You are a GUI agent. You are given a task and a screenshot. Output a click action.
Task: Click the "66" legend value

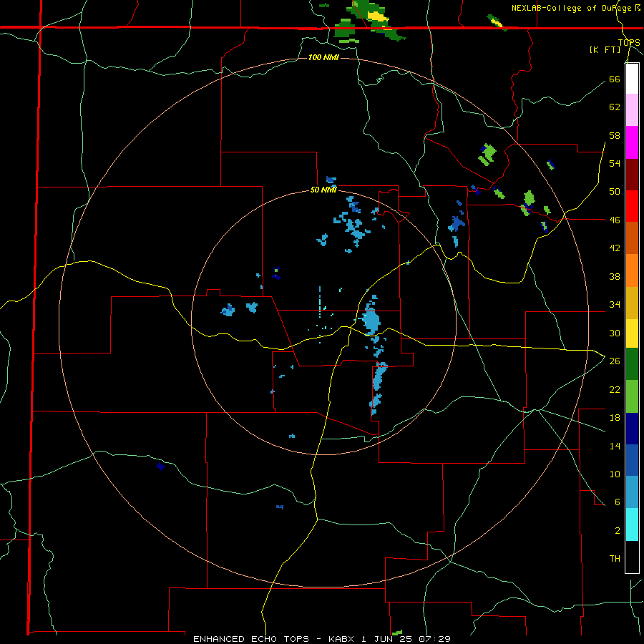pyautogui.click(x=615, y=79)
